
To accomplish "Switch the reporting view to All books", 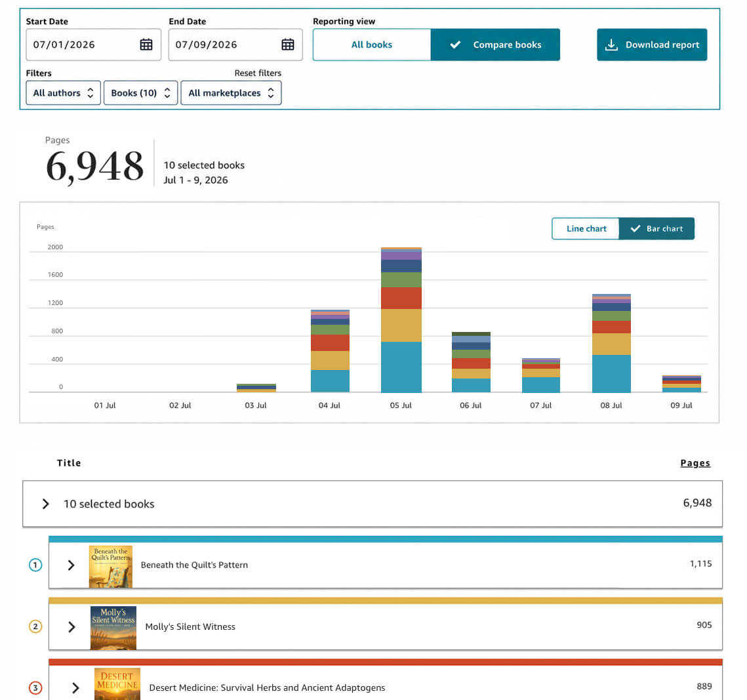I will point(372,45).
